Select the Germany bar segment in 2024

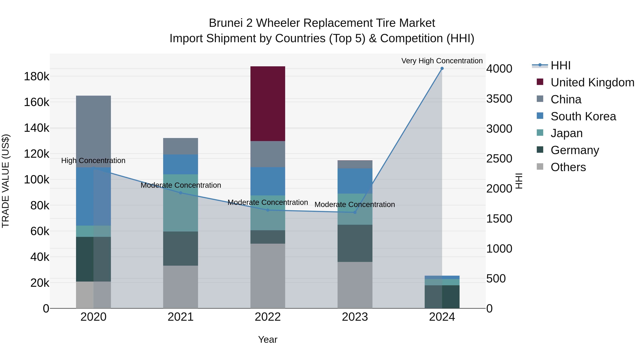(x=442, y=297)
